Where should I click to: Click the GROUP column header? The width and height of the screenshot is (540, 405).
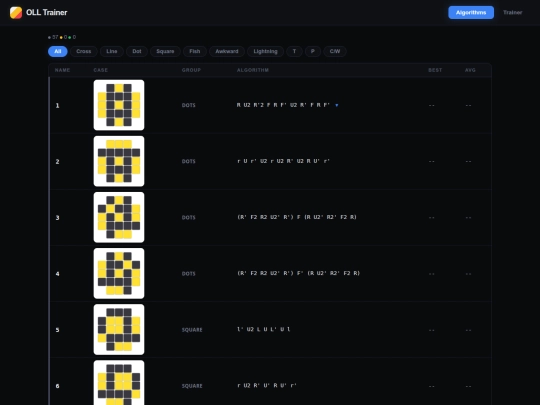[191, 70]
